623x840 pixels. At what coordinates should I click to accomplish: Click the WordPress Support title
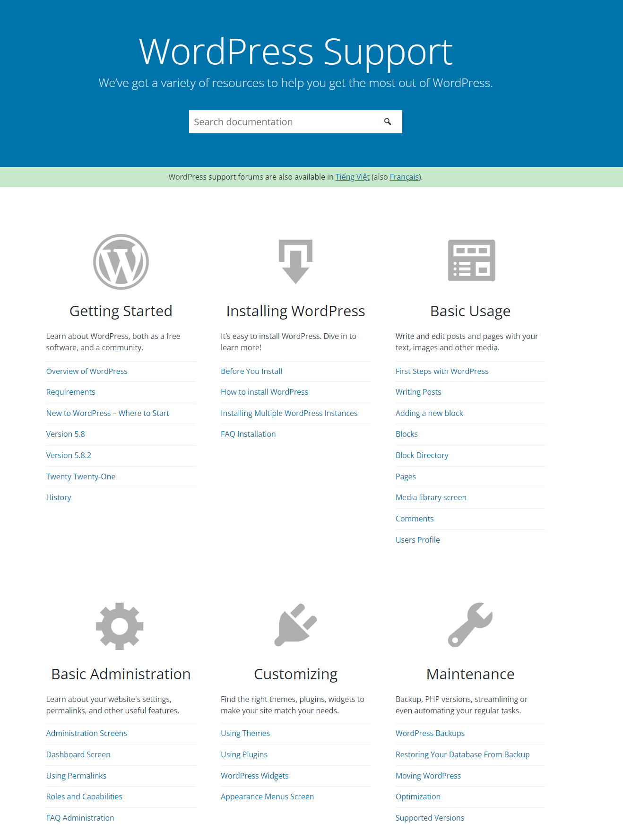[295, 52]
